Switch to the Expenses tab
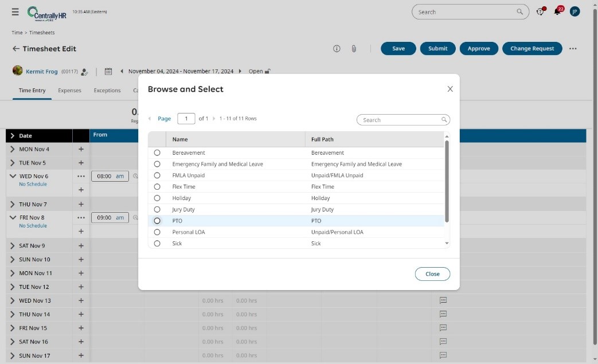The width and height of the screenshot is (598, 364). (x=69, y=91)
